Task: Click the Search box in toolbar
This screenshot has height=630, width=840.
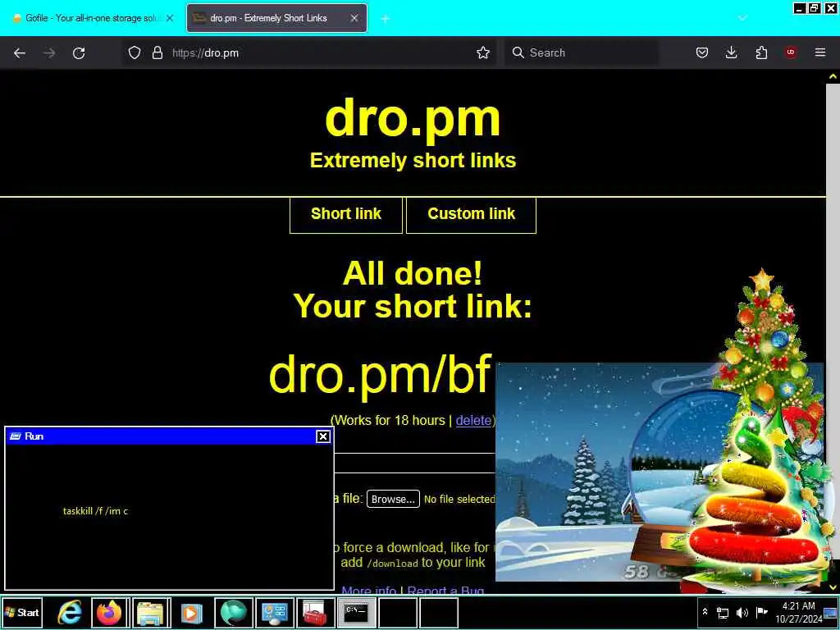Action: click(582, 52)
